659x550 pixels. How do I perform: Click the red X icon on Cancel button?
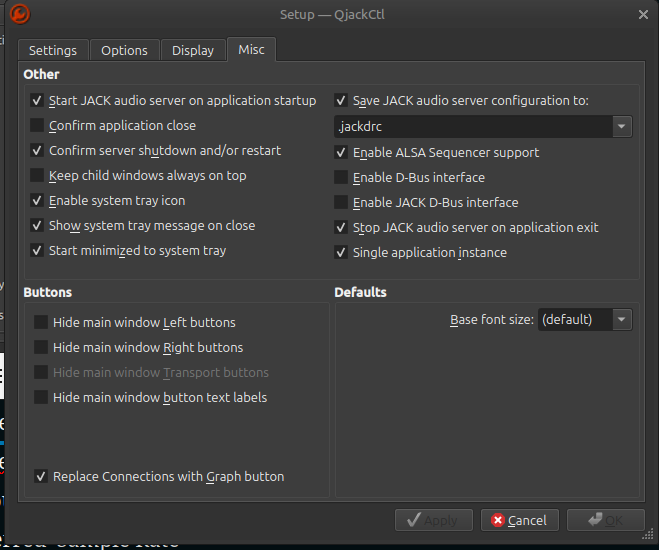(x=498, y=520)
